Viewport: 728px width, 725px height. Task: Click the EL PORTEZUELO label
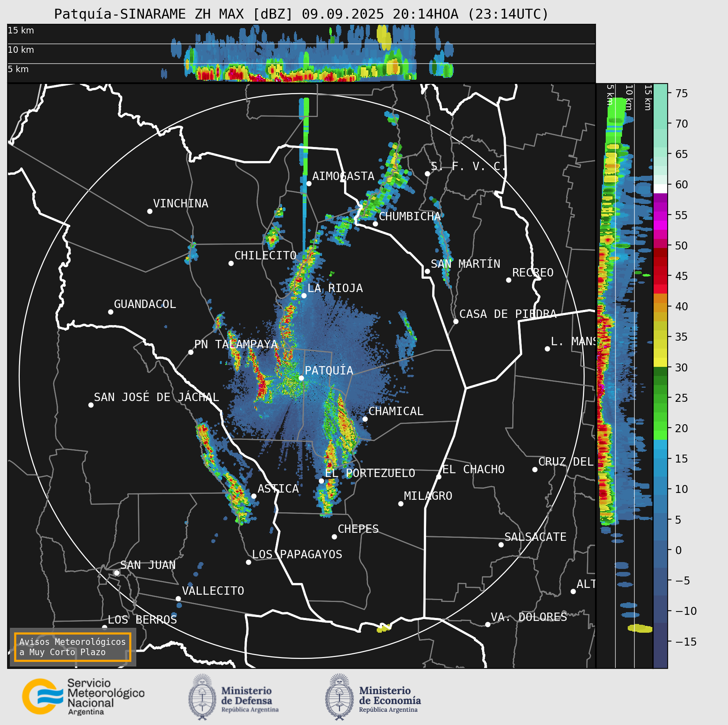tap(370, 473)
